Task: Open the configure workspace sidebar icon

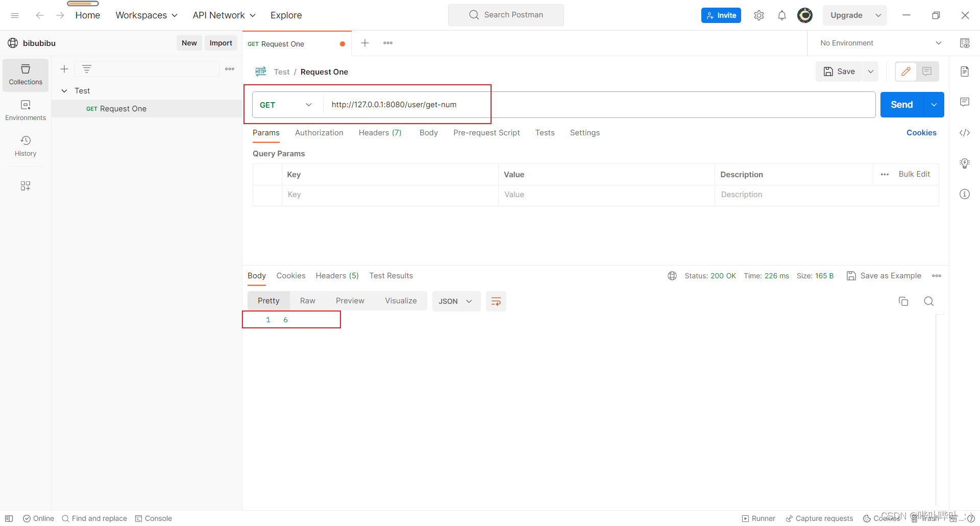Action: (26, 186)
